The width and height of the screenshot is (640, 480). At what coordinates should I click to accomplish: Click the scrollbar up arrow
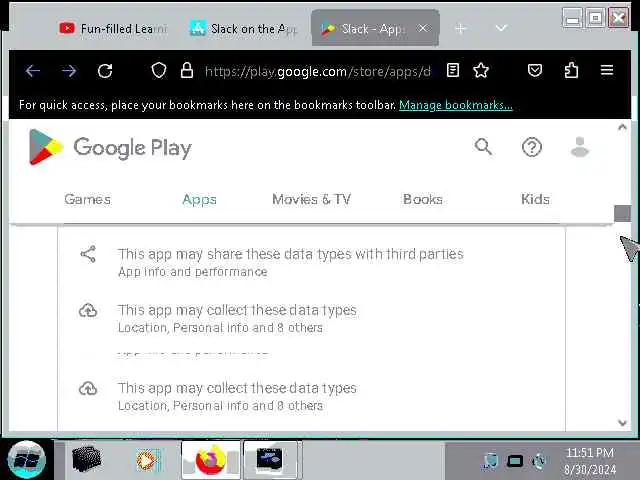click(622, 128)
